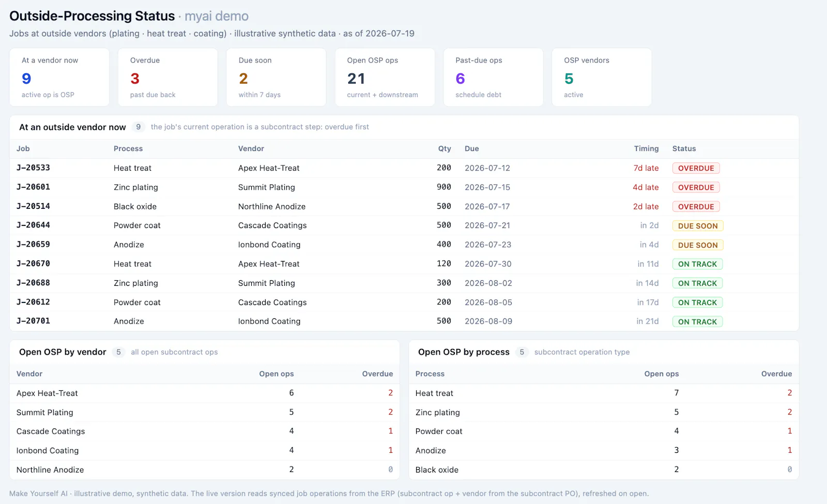Click the DUE SOON badge for J-20659
The image size is (827, 504).
(698, 245)
